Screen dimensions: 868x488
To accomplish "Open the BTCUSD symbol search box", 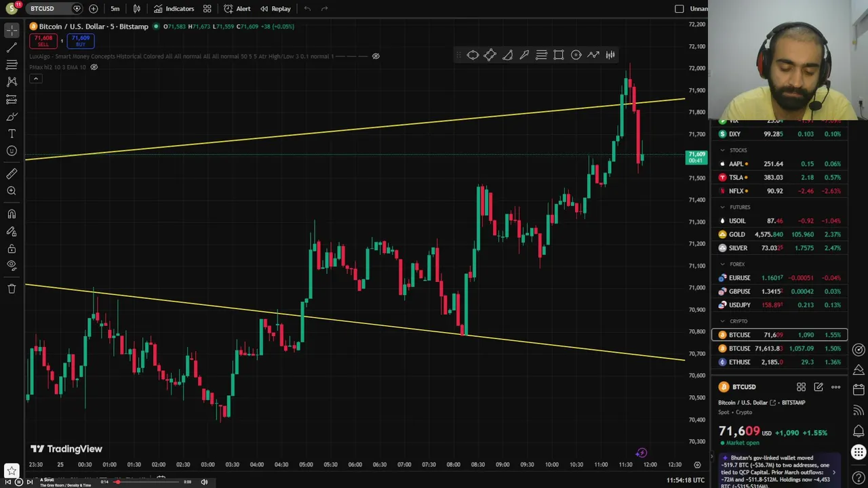I will 54,9.
